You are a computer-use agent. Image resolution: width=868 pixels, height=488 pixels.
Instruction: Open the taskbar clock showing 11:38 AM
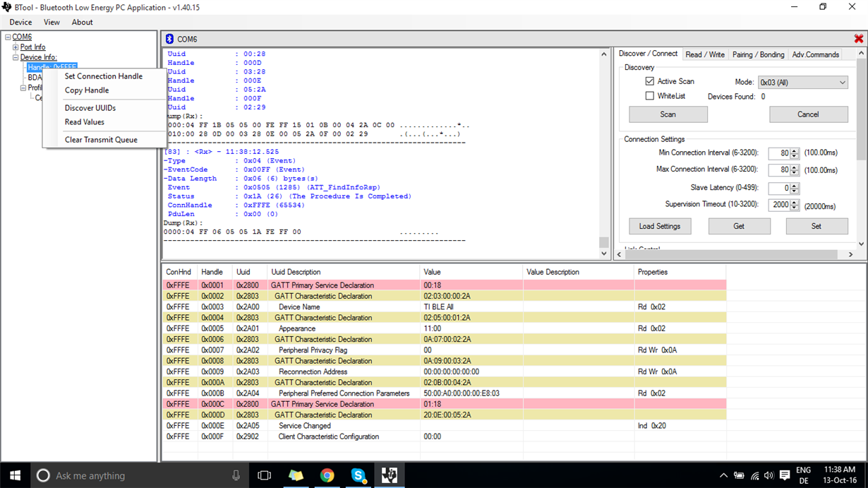(x=838, y=475)
